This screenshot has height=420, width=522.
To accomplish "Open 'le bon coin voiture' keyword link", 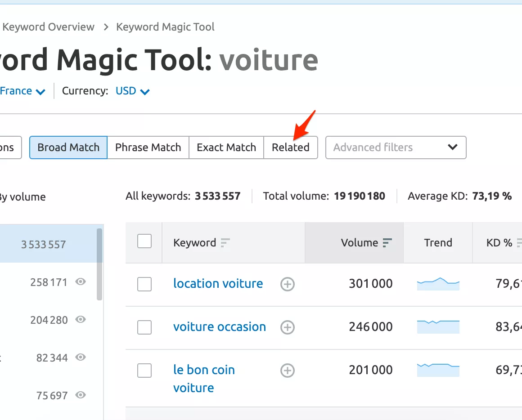I will [x=204, y=370].
